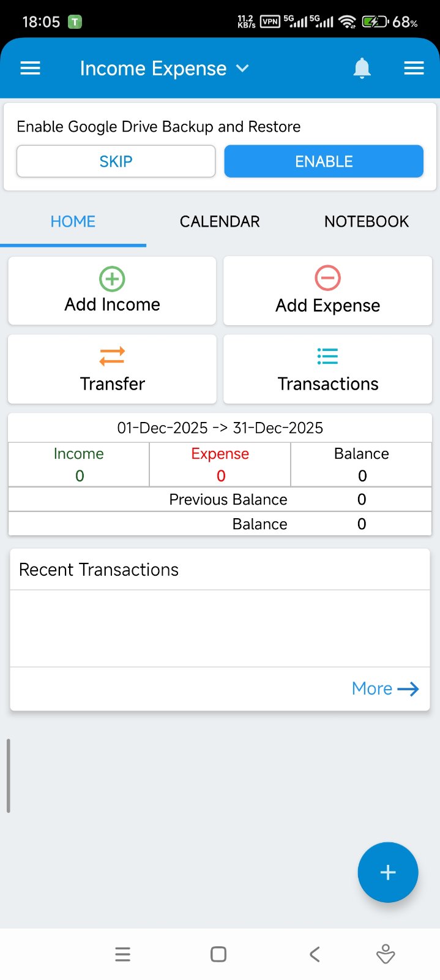The height and width of the screenshot is (980, 440).
Task: Tap the red minus Add Expense icon
Action: 327,278
